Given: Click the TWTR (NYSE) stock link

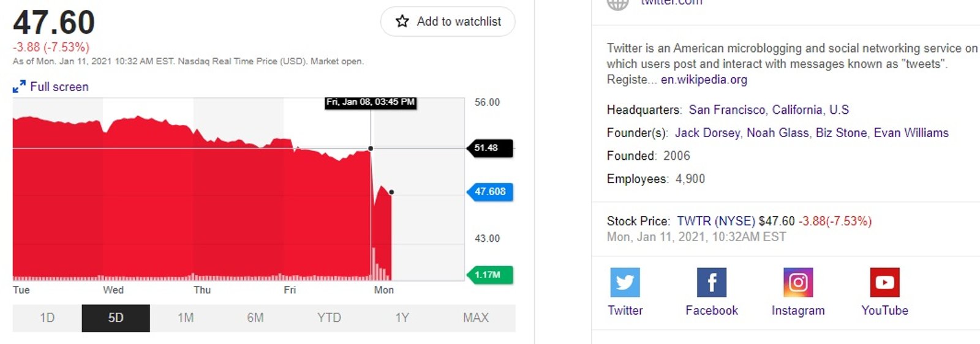Looking at the screenshot, I should (x=715, y=221).
